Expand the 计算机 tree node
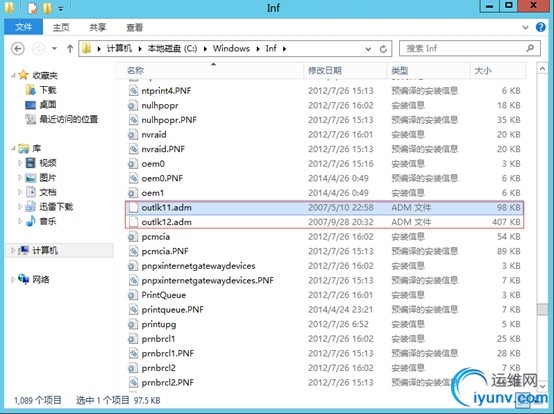 click(13, 250)
